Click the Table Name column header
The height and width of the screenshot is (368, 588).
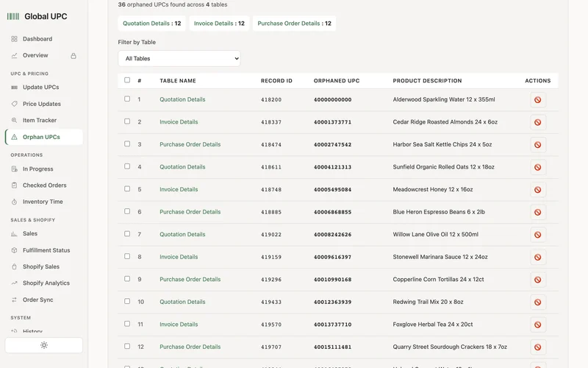(178, 81)
